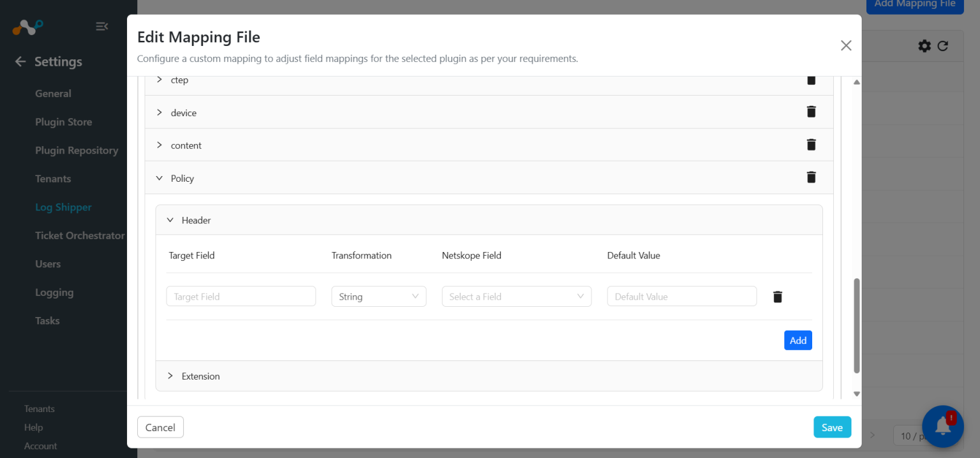Delete the Policy mapping section
Viewport: 980px width, 458px height.
click(x=811, y=177)
